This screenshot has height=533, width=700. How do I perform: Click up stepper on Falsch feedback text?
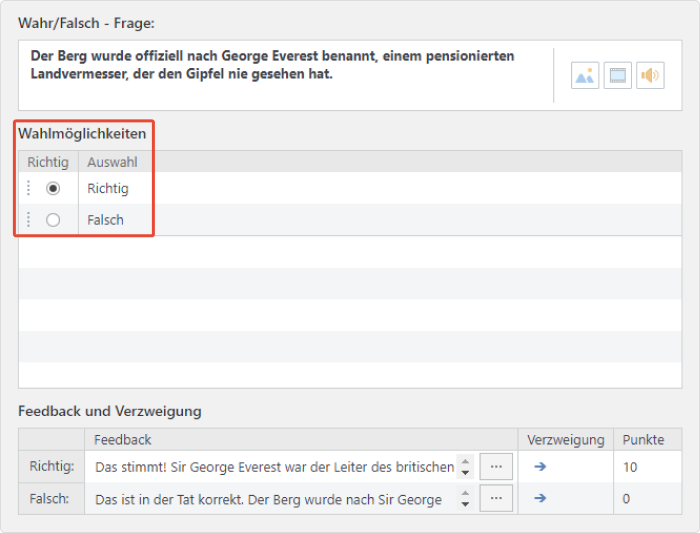click(465, 492)
